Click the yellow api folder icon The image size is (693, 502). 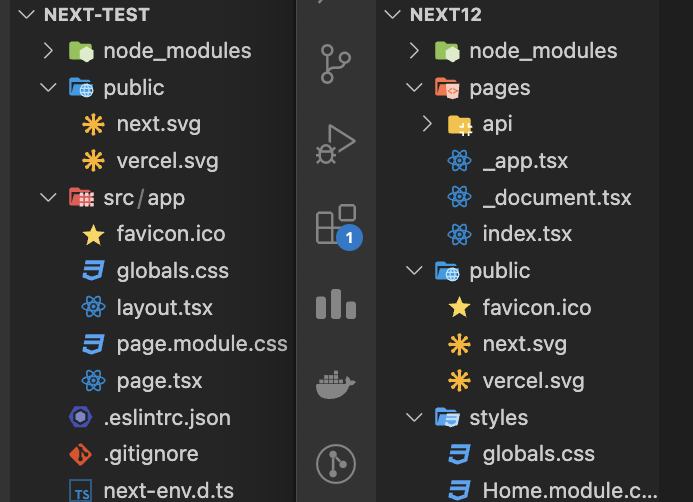point(460,125)
